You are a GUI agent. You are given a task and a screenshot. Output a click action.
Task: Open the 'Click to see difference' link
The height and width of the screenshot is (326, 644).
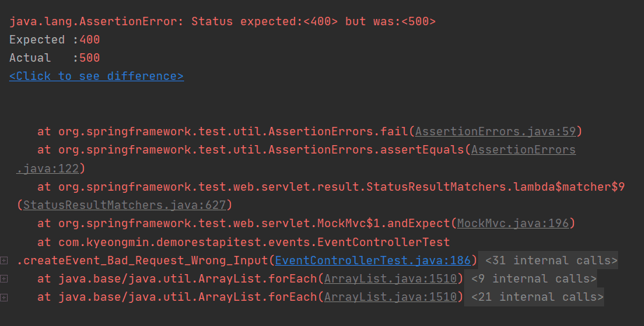click(97, 76)
